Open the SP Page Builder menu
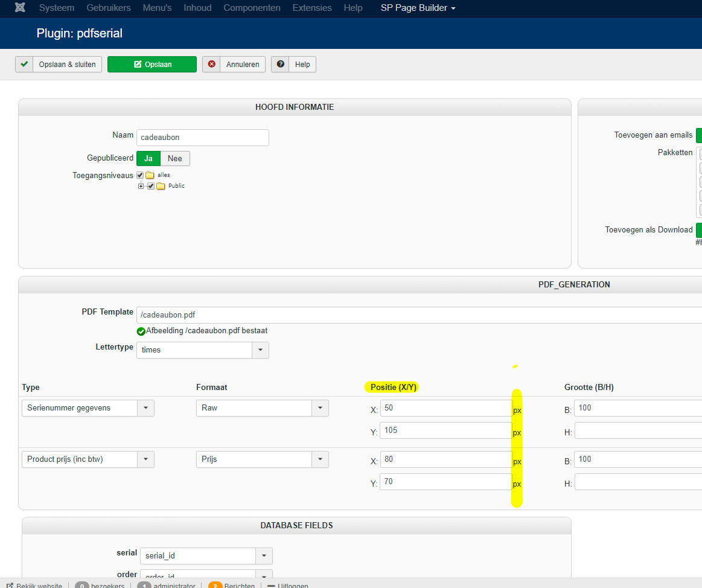The image size is (702, 588). [x=418, y=8]
